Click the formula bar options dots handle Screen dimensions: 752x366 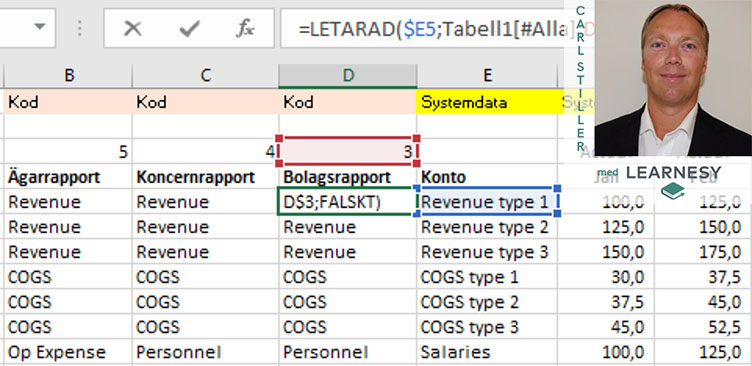coord(80,29)
